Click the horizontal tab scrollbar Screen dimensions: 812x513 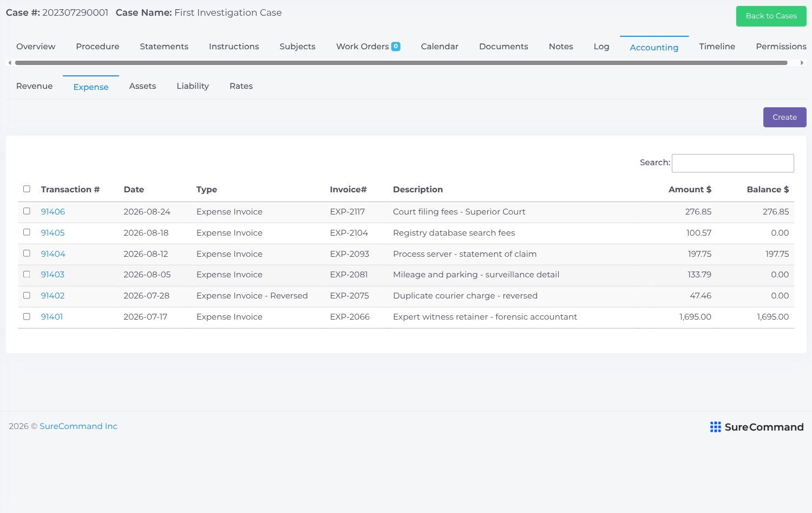pos(401,63)
